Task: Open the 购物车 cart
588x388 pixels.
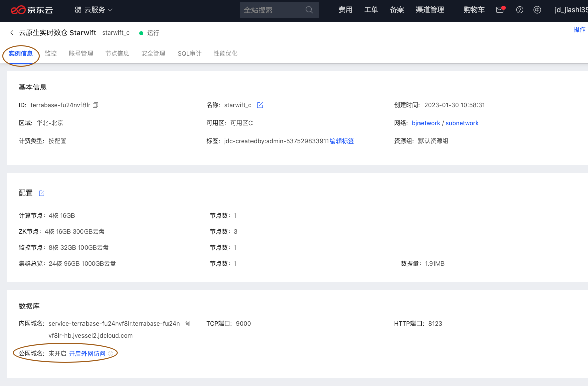Action: pos(474,10)
